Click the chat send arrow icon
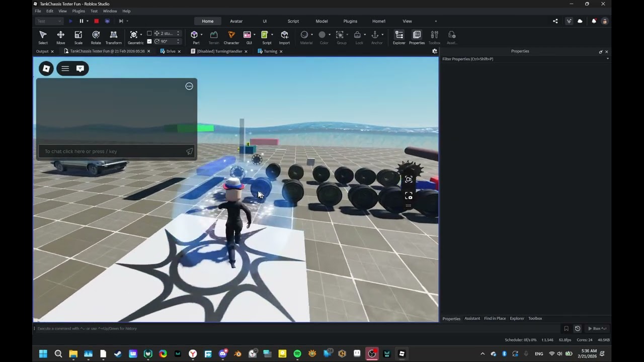The image size is (644, 362). pos(189,151)
